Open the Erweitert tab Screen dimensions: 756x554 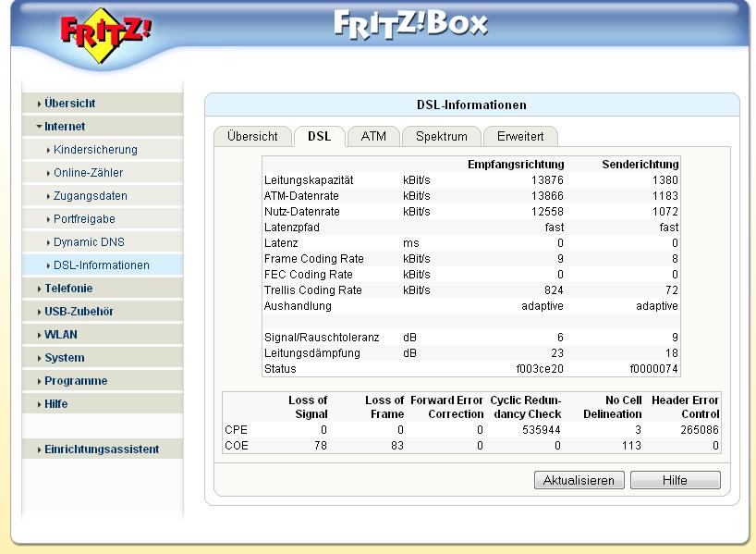520,137
